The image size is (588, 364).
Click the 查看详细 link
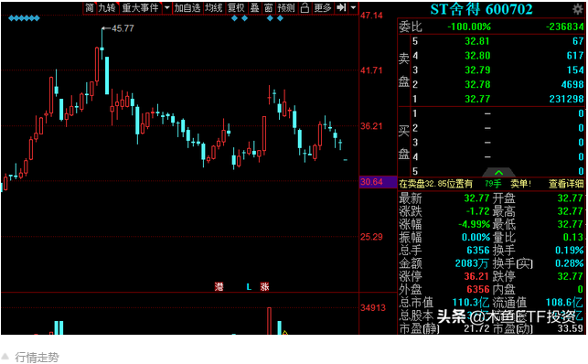tap(566, 184)
